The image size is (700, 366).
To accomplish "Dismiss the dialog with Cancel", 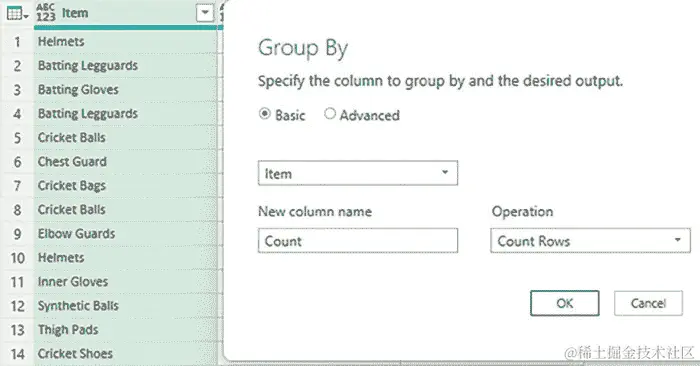I will (x=648, y=304).
